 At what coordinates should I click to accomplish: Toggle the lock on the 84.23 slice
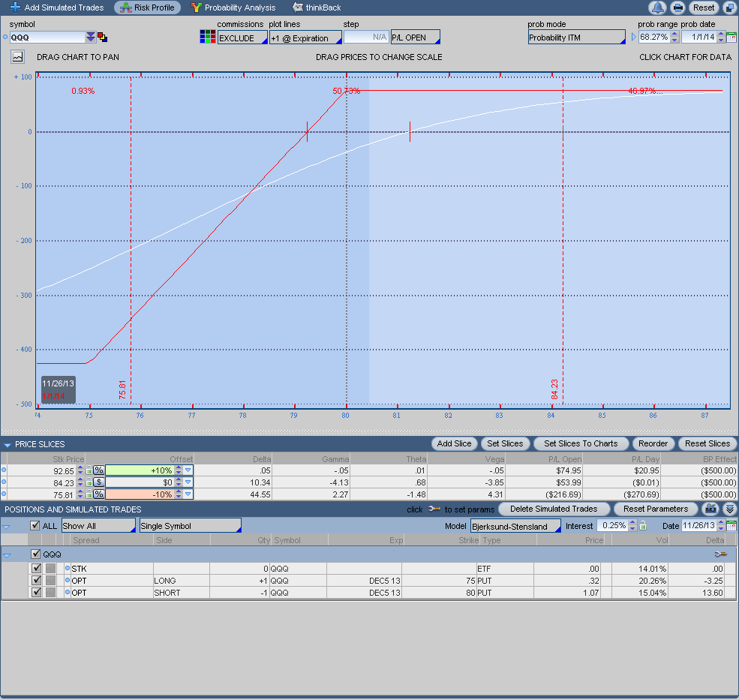point(89,482)
